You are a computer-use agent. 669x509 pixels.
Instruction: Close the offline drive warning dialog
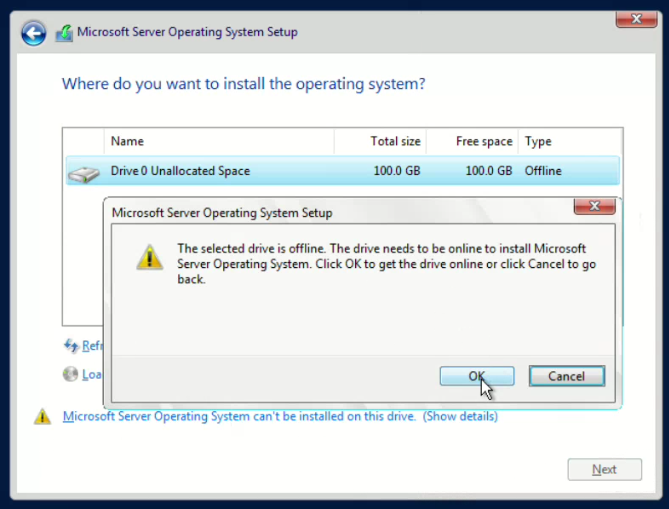pos(593,206)
